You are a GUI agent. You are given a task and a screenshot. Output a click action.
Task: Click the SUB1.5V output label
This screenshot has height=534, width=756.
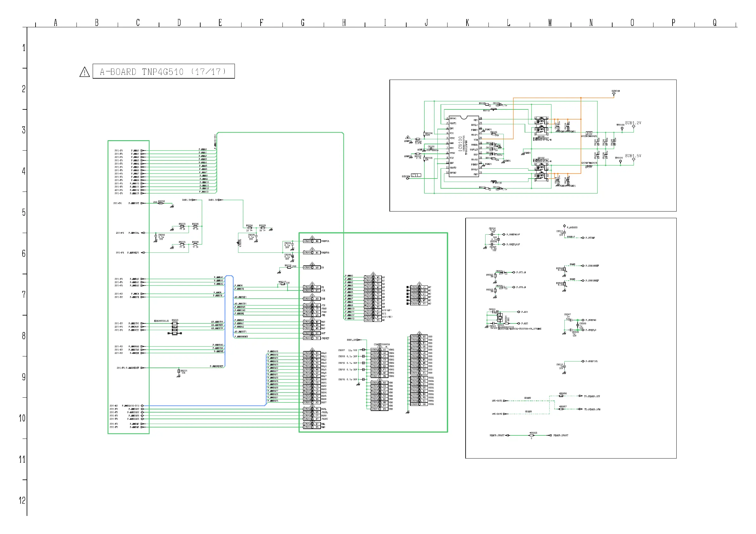[x=633, y=156]
